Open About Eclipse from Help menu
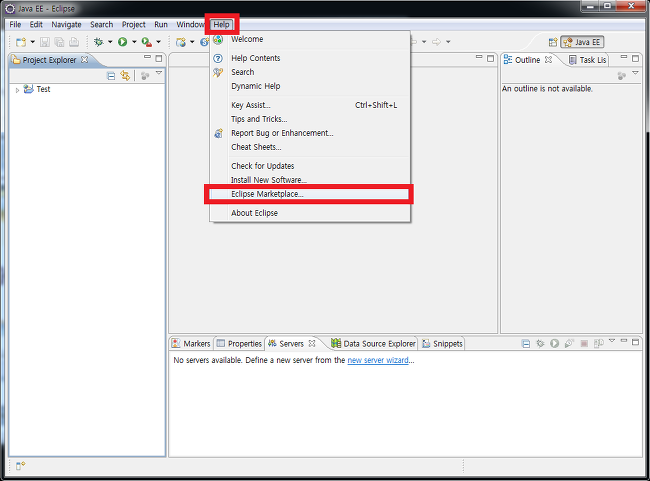 click(x=310, y=213)
